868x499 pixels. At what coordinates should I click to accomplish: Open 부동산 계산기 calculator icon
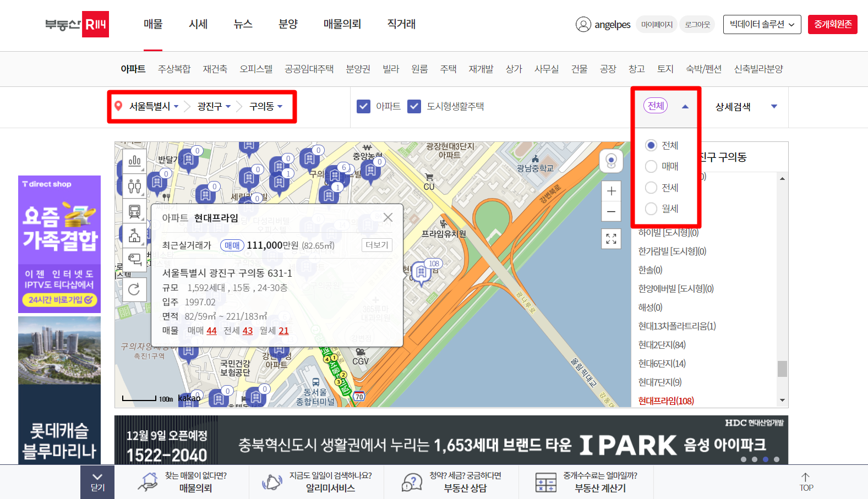tap(546, 482)
